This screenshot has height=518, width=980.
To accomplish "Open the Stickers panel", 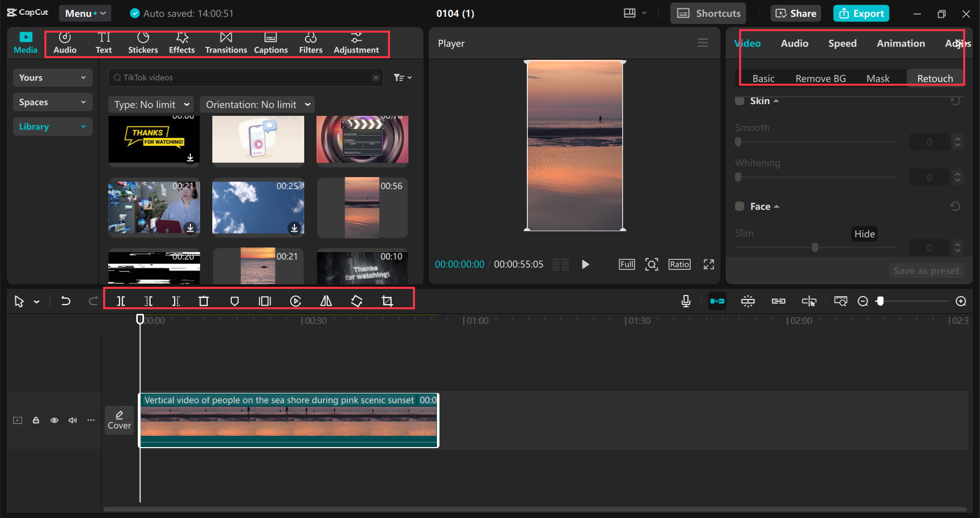I will pos(143,43).
